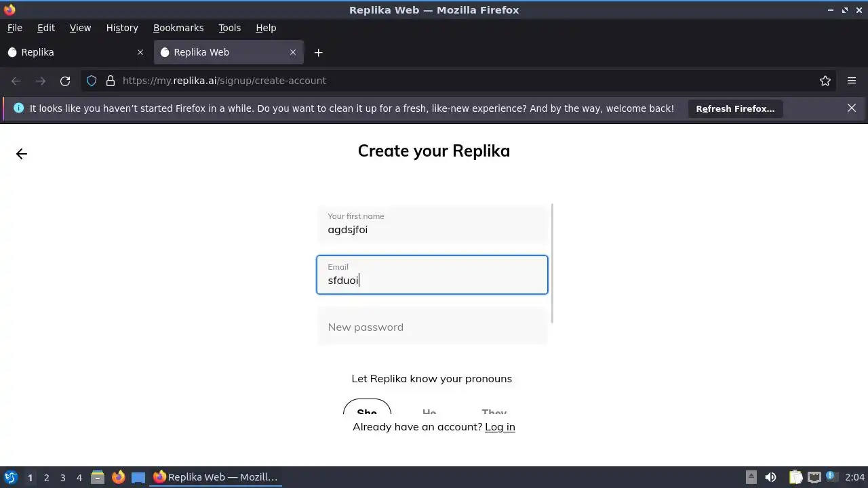Click the Refresh Firefox button
This screenshot has height=488, width=868.
[735, 108]
